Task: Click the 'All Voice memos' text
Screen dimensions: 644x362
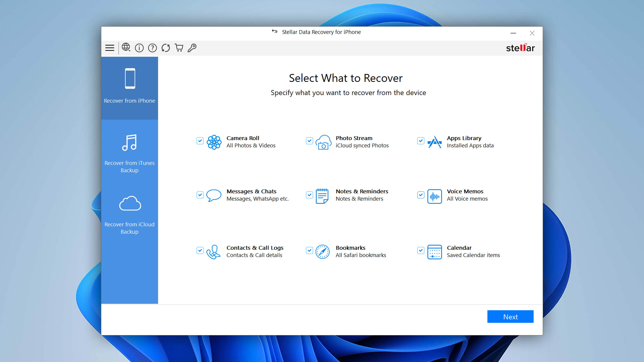Action: point(467,199)
